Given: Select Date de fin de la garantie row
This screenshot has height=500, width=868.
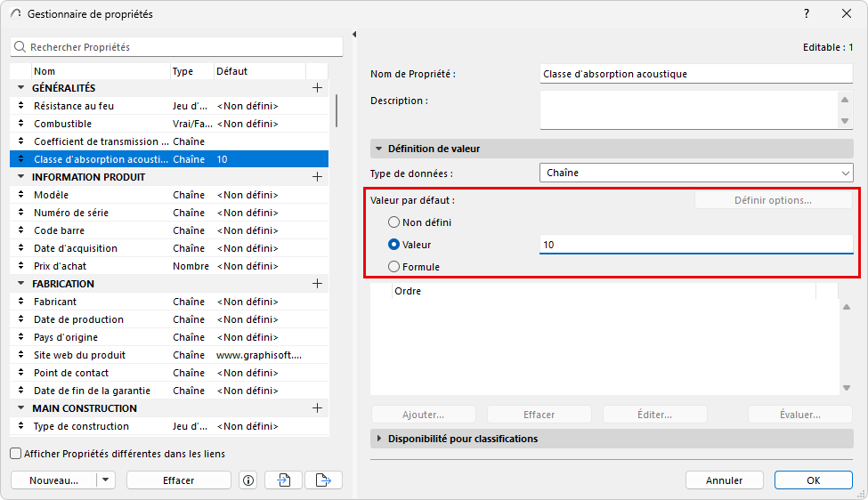Looking at the screenshot, I should (x=169, y=390).
